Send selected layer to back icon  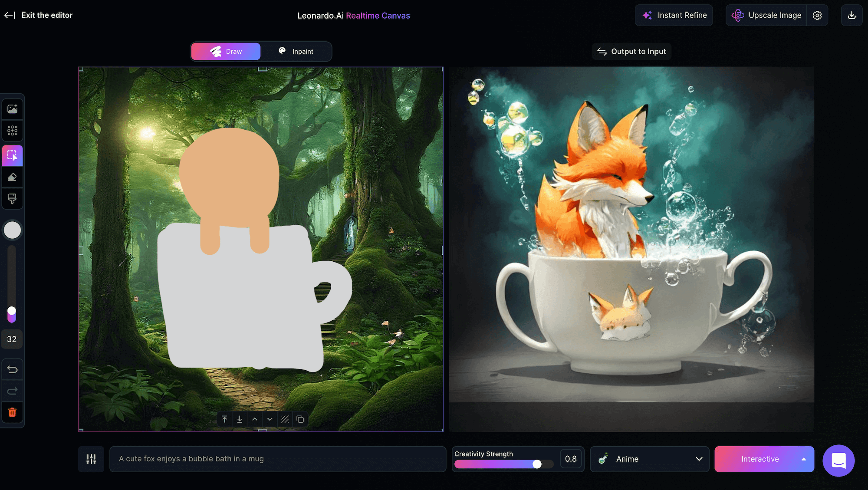coord(240,419)
